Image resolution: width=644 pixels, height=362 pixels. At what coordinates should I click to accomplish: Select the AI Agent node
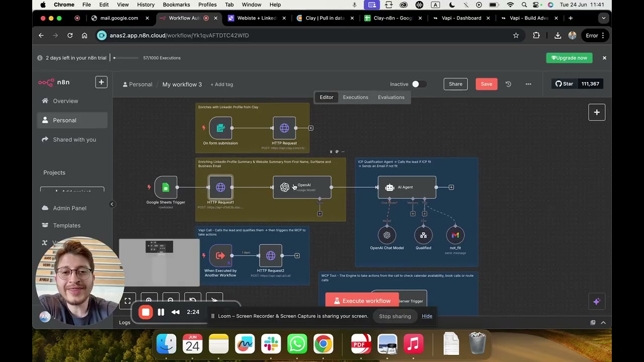[x=407, y=188]
